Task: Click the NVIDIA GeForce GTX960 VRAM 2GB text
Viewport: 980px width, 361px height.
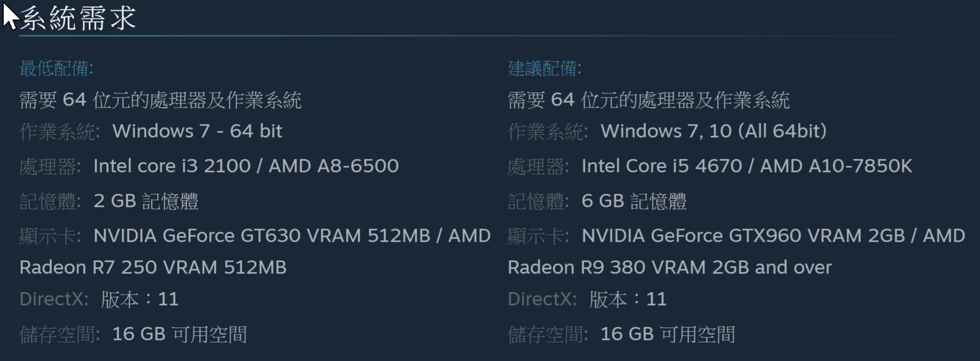Action: point(743,235)
